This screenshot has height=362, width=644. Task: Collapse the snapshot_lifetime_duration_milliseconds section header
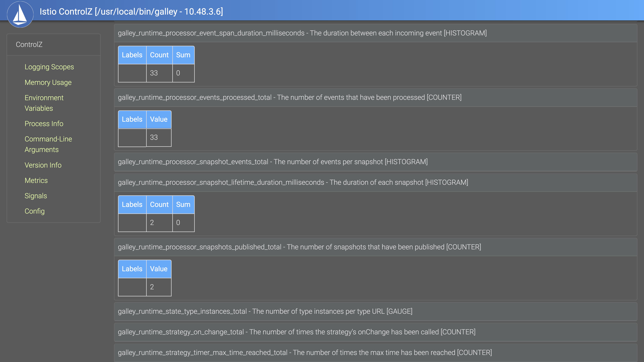293,182
